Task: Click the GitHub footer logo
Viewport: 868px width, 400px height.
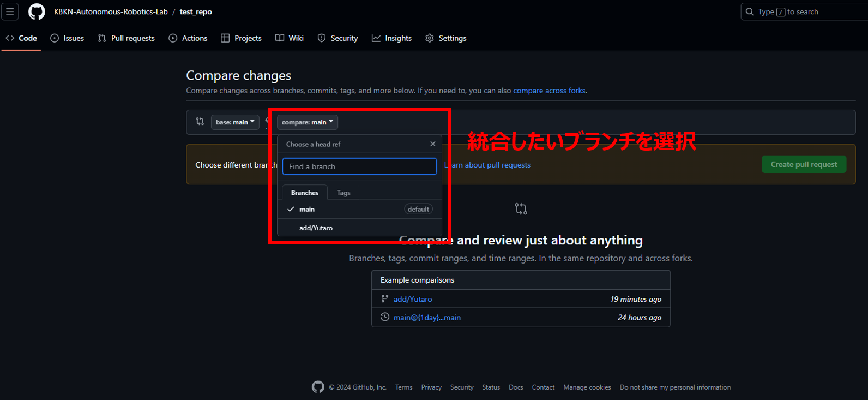Action: coord(318,387)
